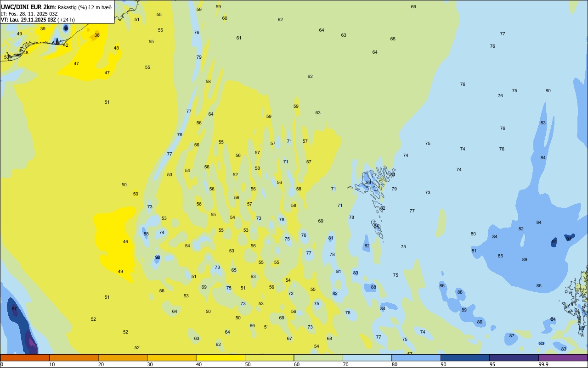The width and height of the screenshot is (588, 368).
Task: Click the "40" tick label on color scale
Action: coord(199,364)
